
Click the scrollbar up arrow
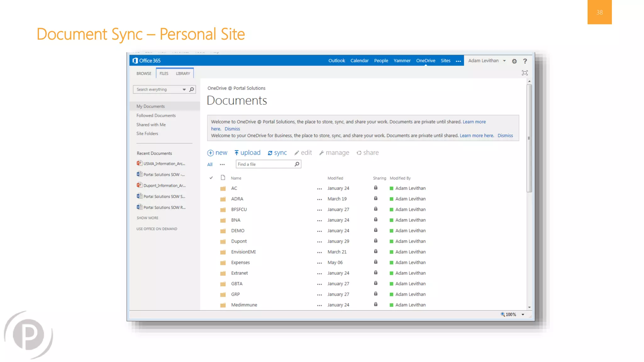tap(529, 81)
